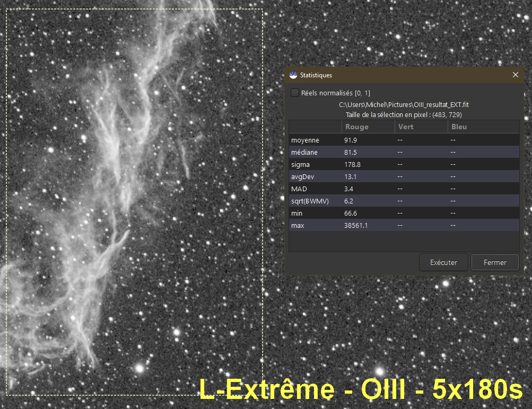The height and width of the screenshot is (409, 532).
Task: Select the moyenne row label
Action: point(305,140)
